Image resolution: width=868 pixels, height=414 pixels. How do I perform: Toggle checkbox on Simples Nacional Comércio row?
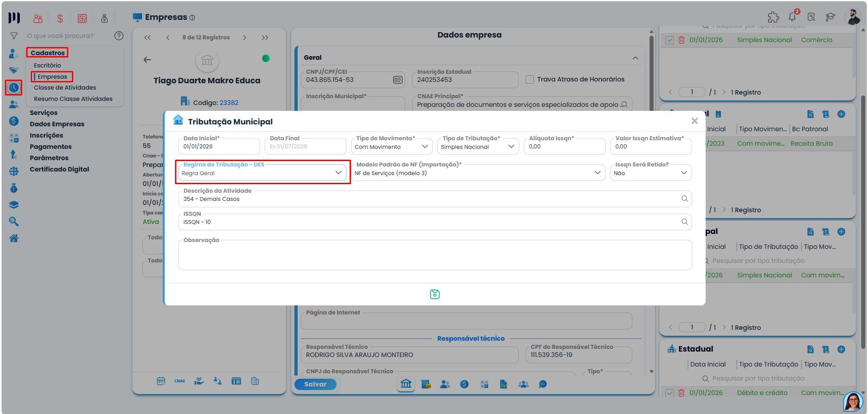pos(670,40)
